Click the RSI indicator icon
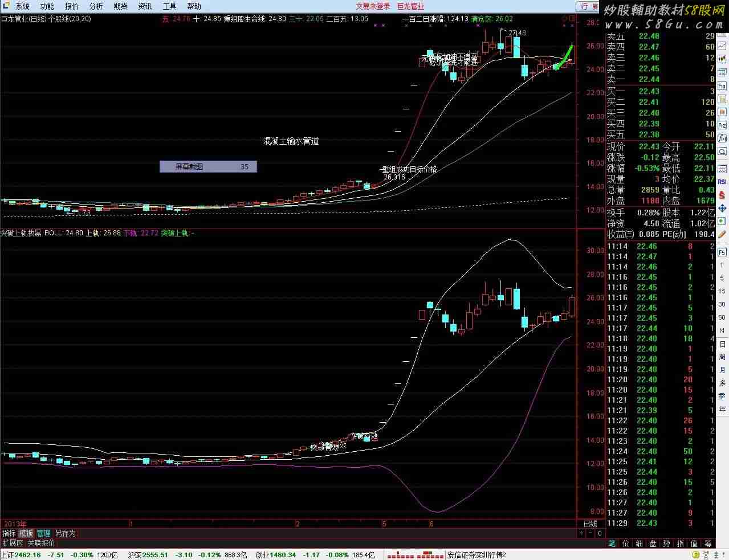The height and width of the screenshot is (560, 729). pyautogui.click(x=722, y=182)
